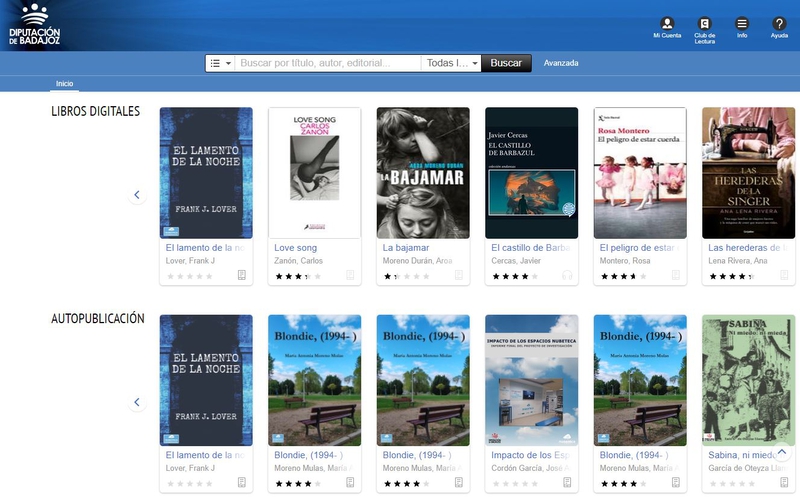Click author 'Cordón García, José A'
Viewport: 800px width, 501px height.
pyautogui.click(x=531, y=468)
